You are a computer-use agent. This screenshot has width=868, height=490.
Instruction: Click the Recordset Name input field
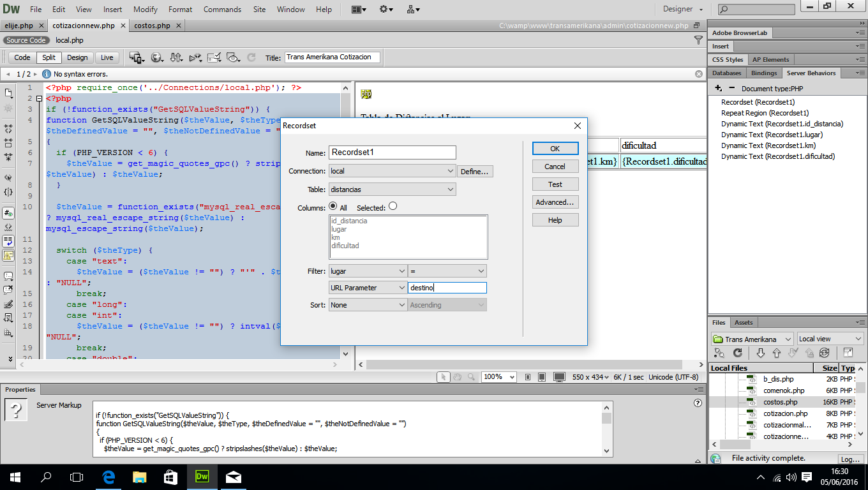[x=392, y=152]
